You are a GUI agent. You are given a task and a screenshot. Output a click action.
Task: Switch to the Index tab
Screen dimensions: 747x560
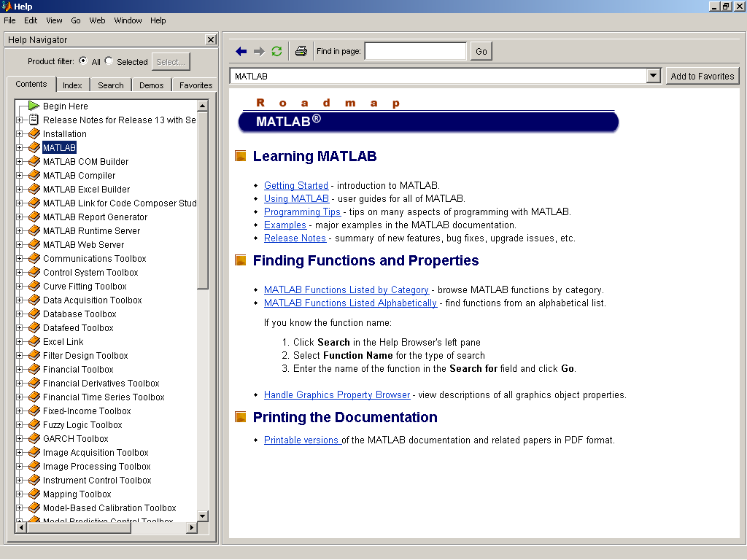click(72, 85)
